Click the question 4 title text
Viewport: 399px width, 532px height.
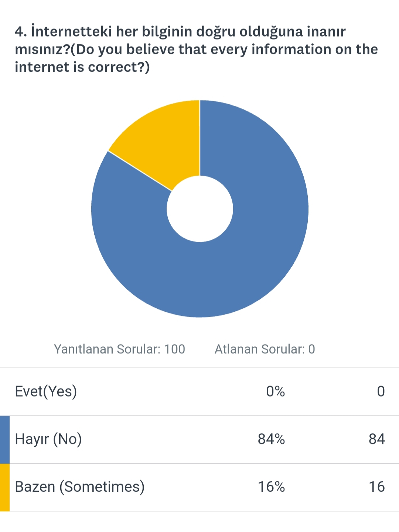pos(180,32)
